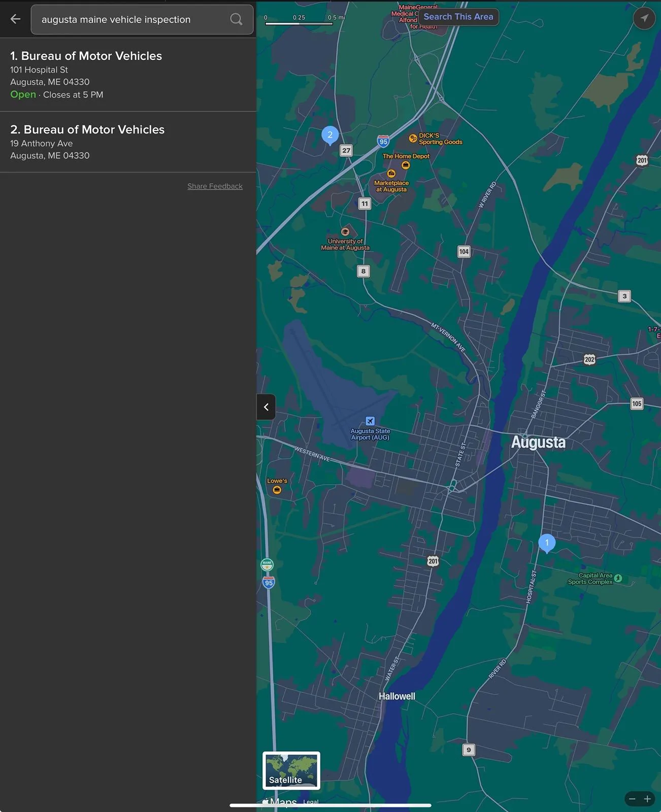This screenshot has height=812, width=661.
Task: Click The Home Depot map marker
Action: [x=406, y=165]
